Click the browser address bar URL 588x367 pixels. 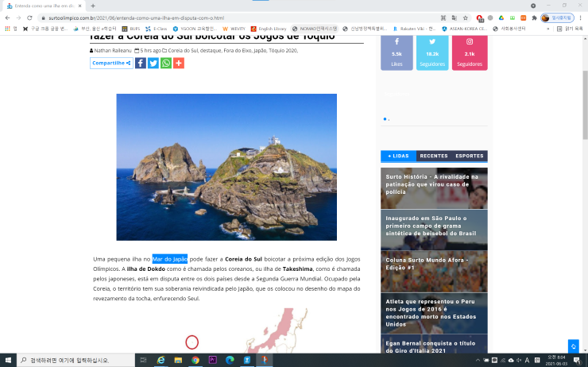point(159,17)
